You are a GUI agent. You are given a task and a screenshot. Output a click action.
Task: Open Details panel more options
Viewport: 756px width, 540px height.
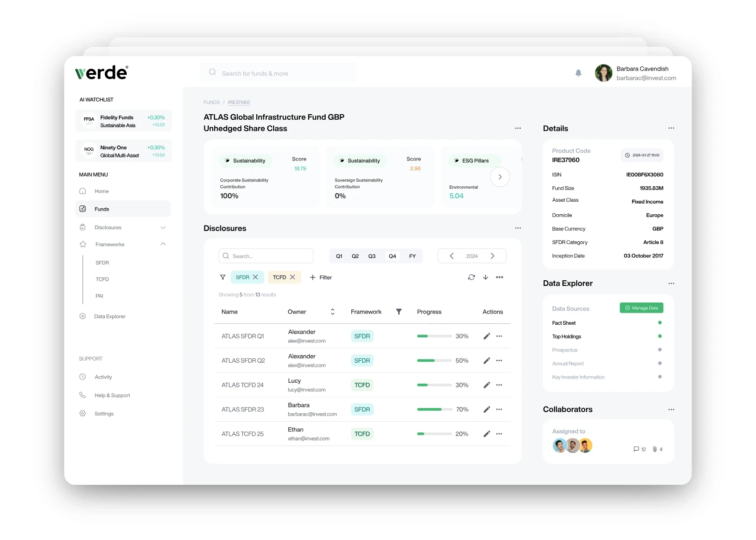click(x=671, y=128)
